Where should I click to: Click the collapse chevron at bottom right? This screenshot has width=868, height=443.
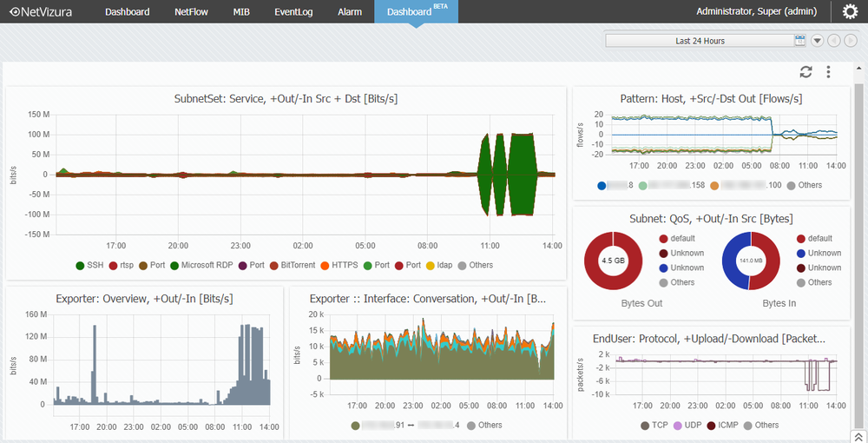pyautogui.click(x=858, y=437)
